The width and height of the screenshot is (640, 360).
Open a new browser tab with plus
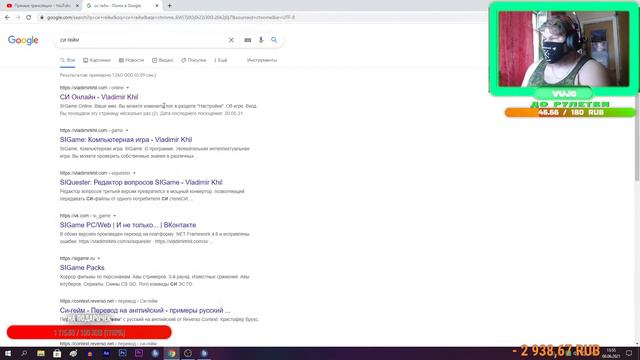pyautogui.click(x=169, y=6)
